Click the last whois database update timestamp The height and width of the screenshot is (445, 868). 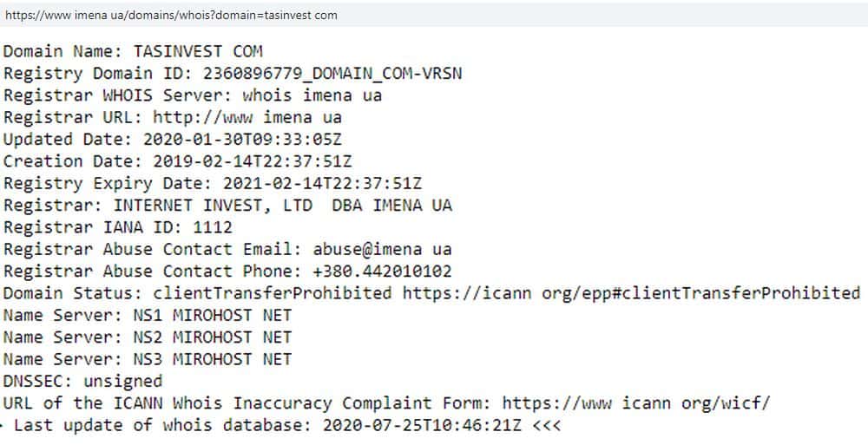(422, 425)
